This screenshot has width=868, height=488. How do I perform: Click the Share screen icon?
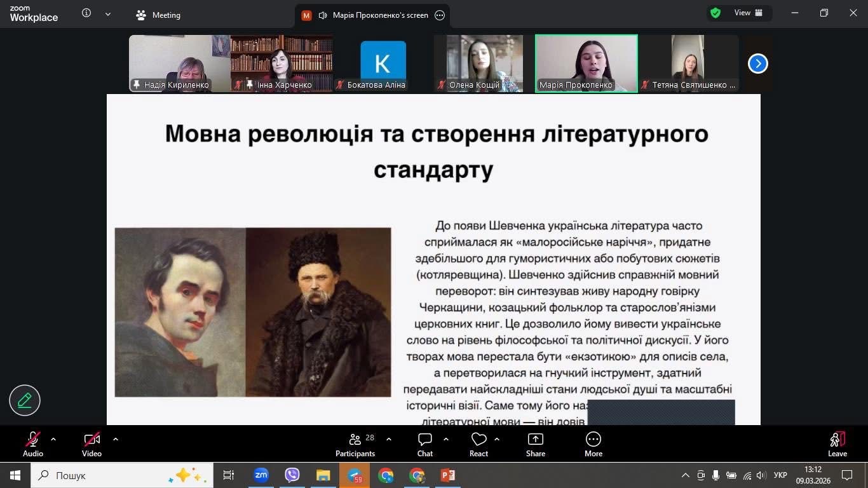pyautogui.click(x=535, y=444)
